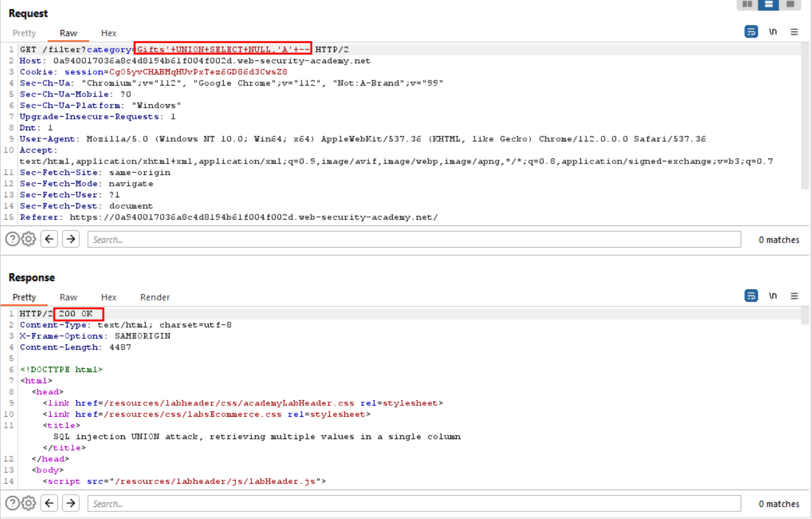Open the Response Render tab
The image size is (812, 519).
[x=155, y=297]
